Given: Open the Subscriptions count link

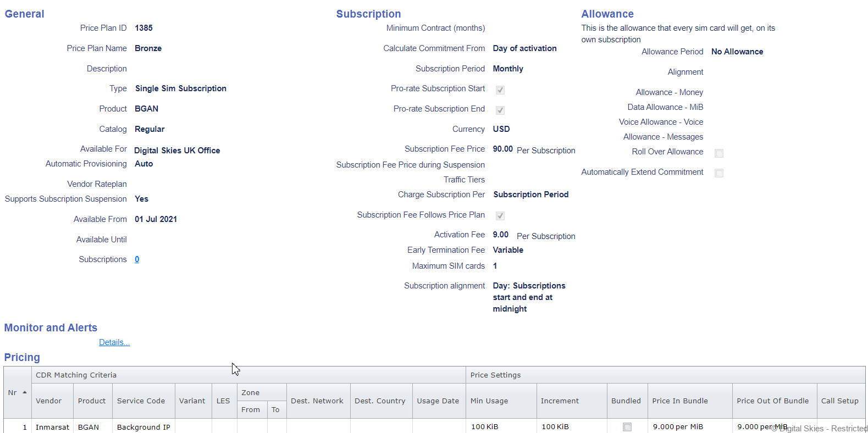Looking at the screenshot, I should [137, 259].
